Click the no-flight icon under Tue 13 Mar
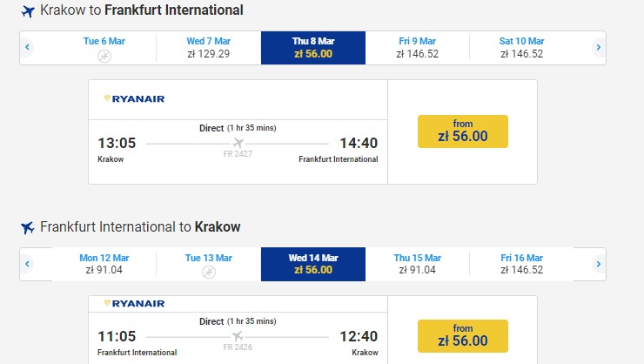This screenshot has width=644, height=364. pyautogui.click(x=209, y=272)
